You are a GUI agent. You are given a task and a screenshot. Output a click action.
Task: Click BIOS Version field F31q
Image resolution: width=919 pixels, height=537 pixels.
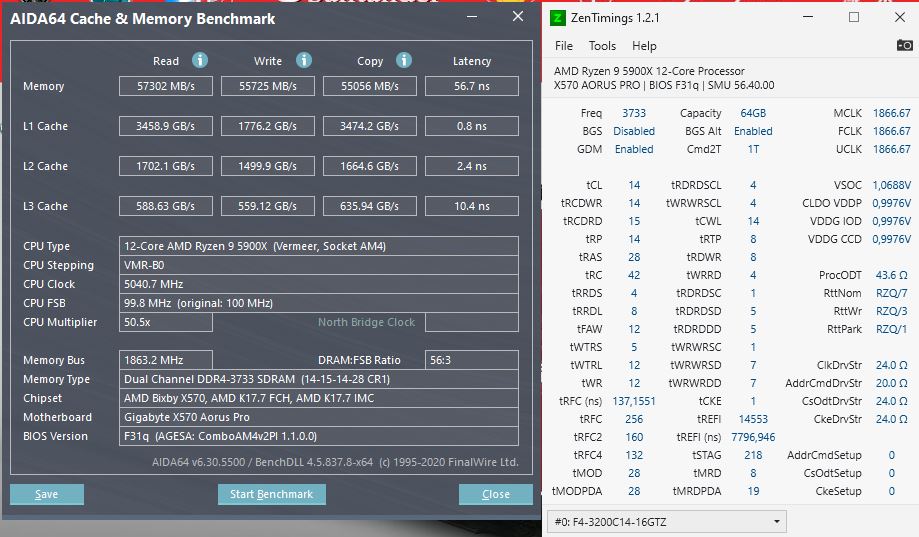319,436
